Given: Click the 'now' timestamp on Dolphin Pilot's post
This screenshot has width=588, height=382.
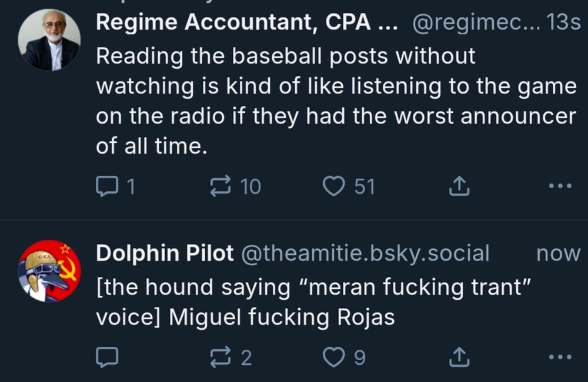Looking at the screenshot, I should pyautogui.click(x=558, y=253).
